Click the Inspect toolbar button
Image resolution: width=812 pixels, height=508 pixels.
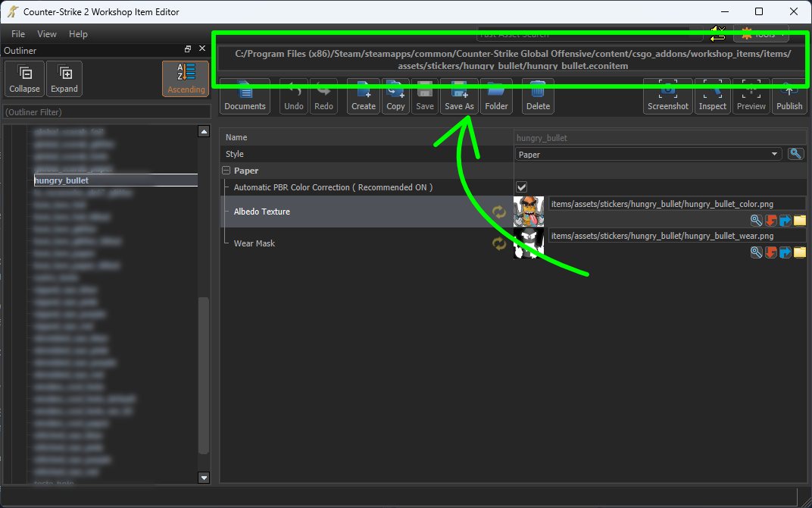[x=713, y=96]
